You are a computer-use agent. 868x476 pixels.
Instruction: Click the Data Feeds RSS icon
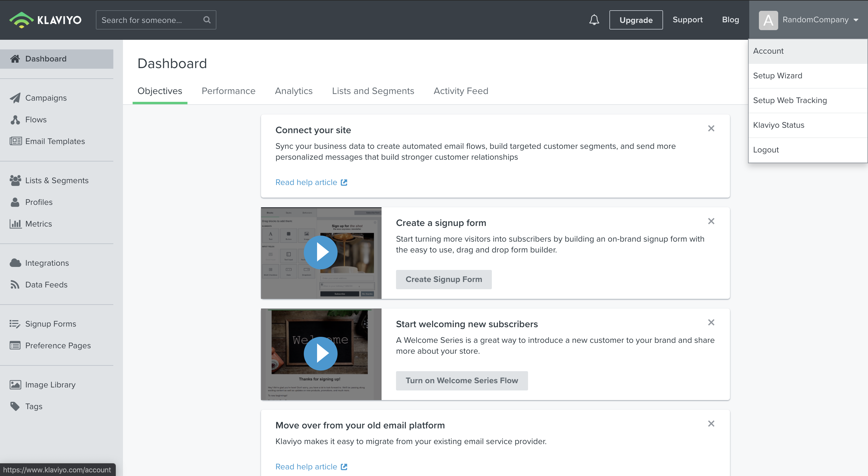15,285
